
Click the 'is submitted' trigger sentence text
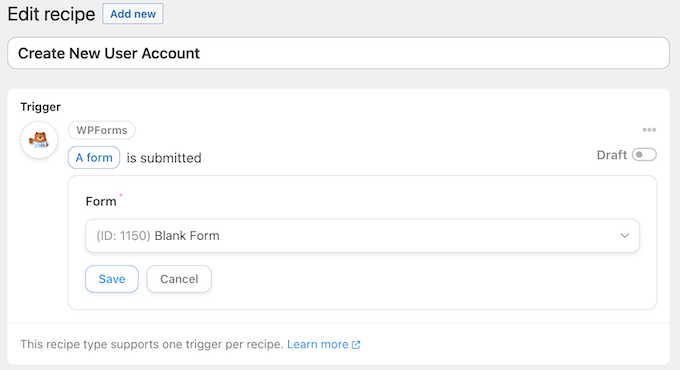[164, 158]
